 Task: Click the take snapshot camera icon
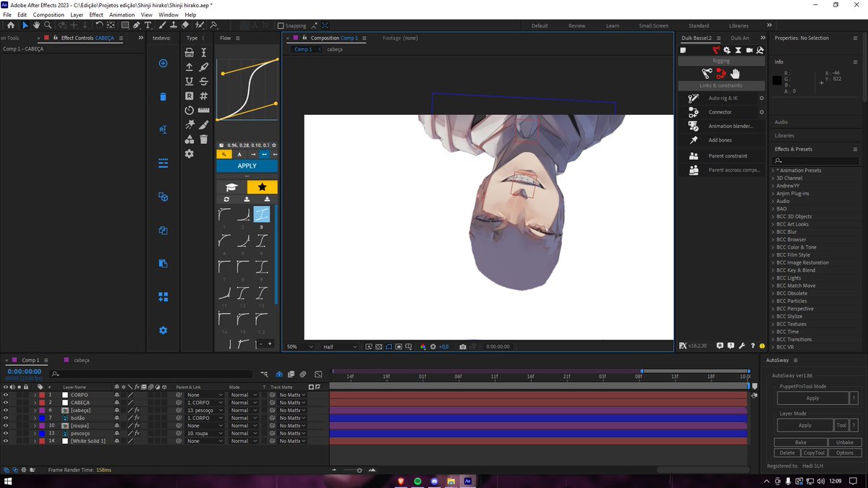[x=463, y=346]
